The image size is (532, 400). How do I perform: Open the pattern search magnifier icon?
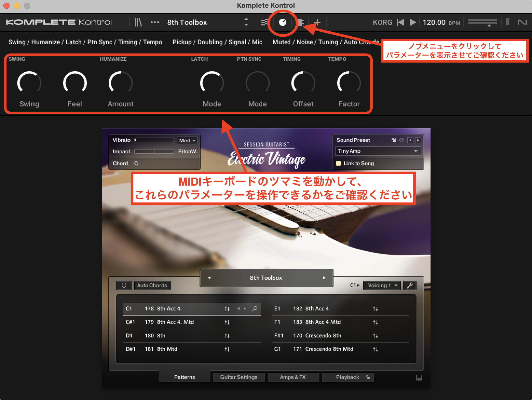(255, 309)
